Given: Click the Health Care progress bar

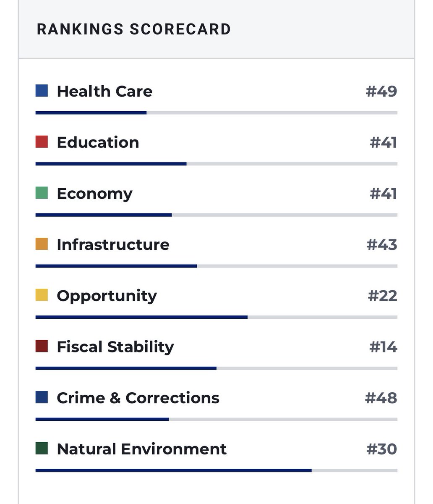Looking at the screenshot, I should pyautogui.click(x=216, y=113).
